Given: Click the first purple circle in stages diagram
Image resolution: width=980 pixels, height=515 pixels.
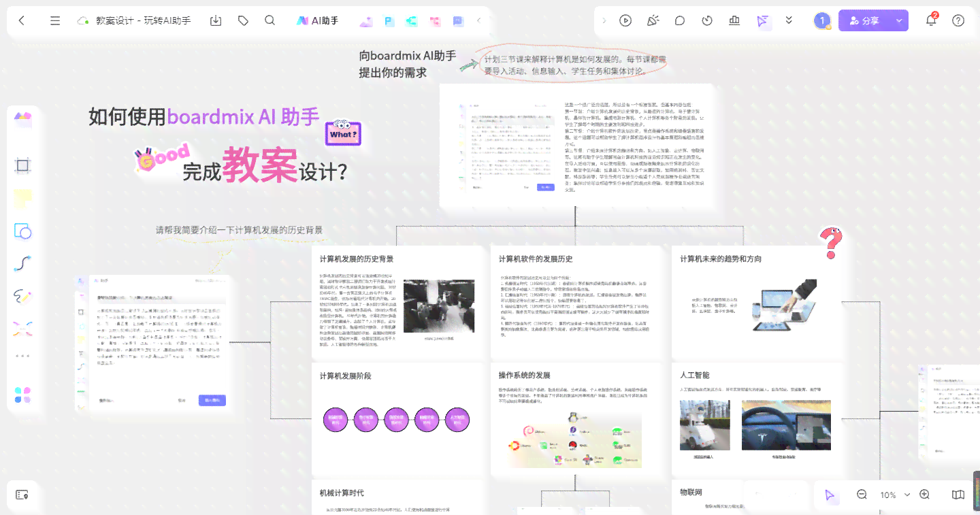Looking at the screenshot, I should pos(336,419).
